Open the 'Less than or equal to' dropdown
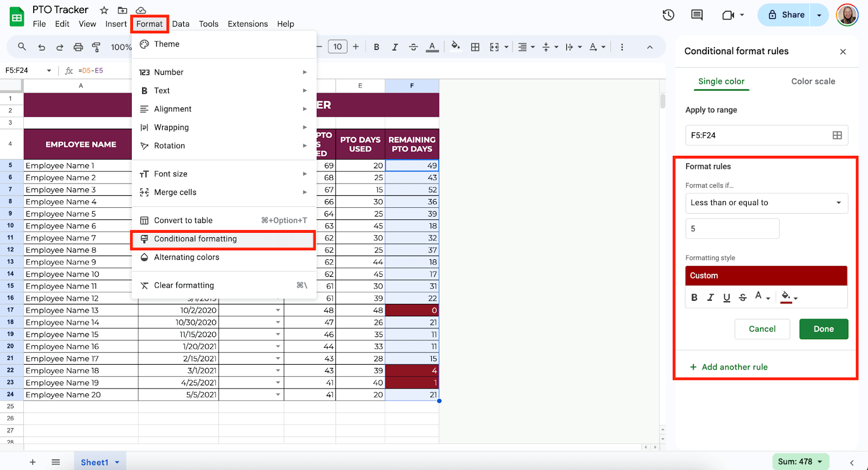 766,203
